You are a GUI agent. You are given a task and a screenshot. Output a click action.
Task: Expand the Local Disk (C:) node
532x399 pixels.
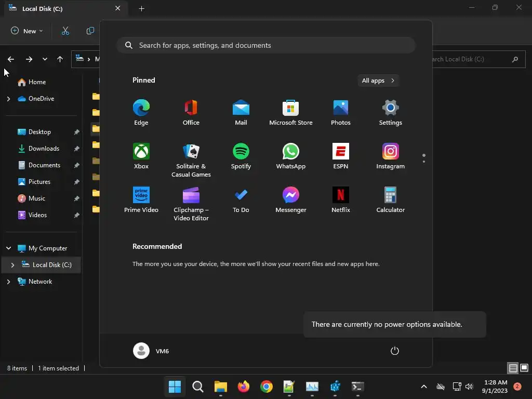tap(12, 265)
